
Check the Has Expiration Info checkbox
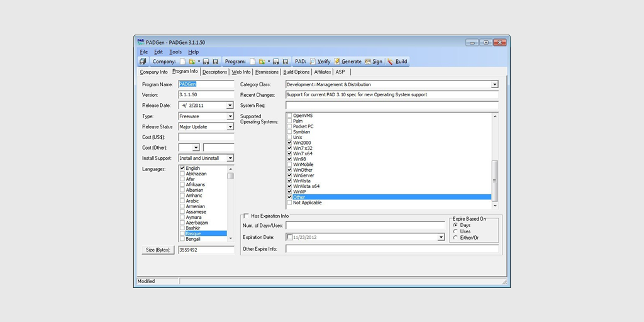(x=247, y=216)
